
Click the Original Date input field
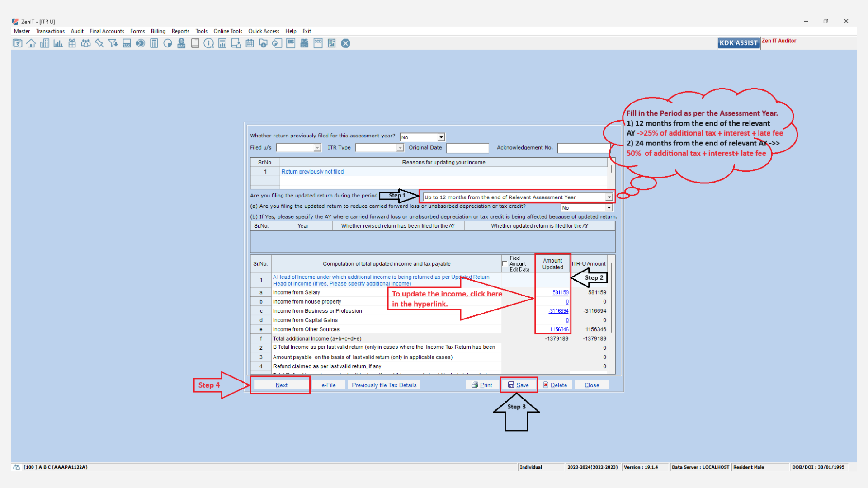[467, 148]
